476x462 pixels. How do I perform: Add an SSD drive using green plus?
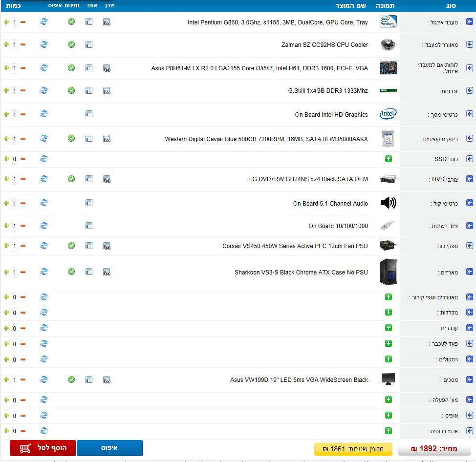(388, 159)
